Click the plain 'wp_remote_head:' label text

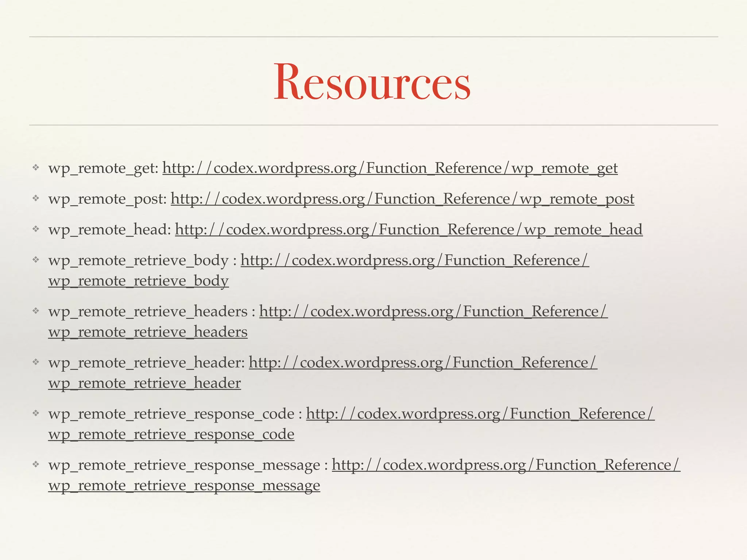click(x=109, y=230)
